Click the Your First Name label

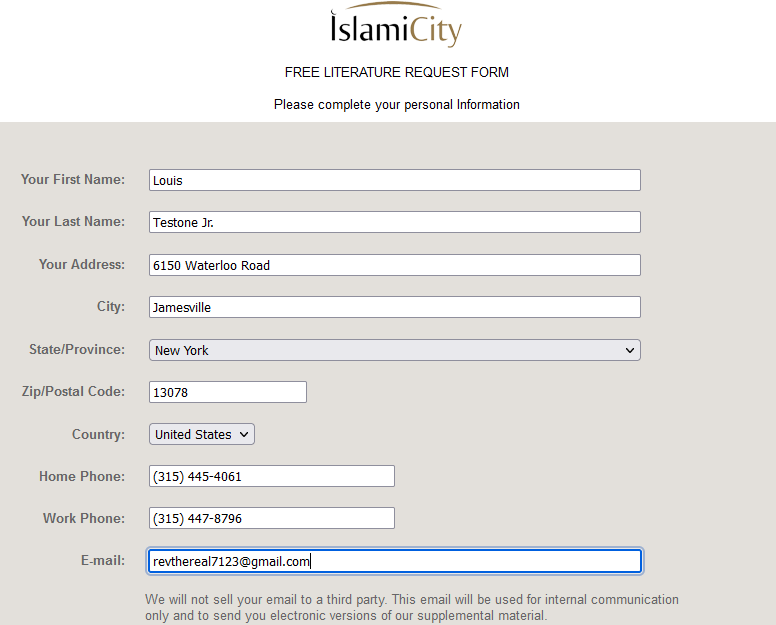pyautogui.click(x=73, y=179)
